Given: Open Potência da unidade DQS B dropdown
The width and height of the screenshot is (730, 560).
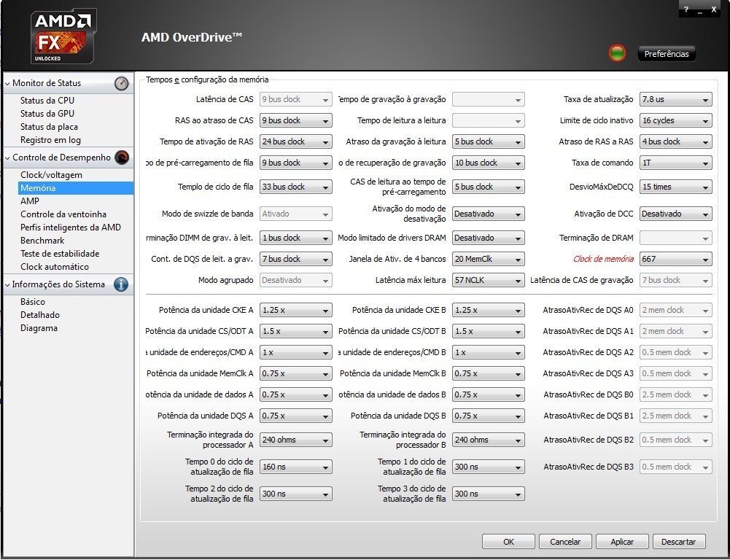Looking at the screenshot, I should [x=489, y=416].
